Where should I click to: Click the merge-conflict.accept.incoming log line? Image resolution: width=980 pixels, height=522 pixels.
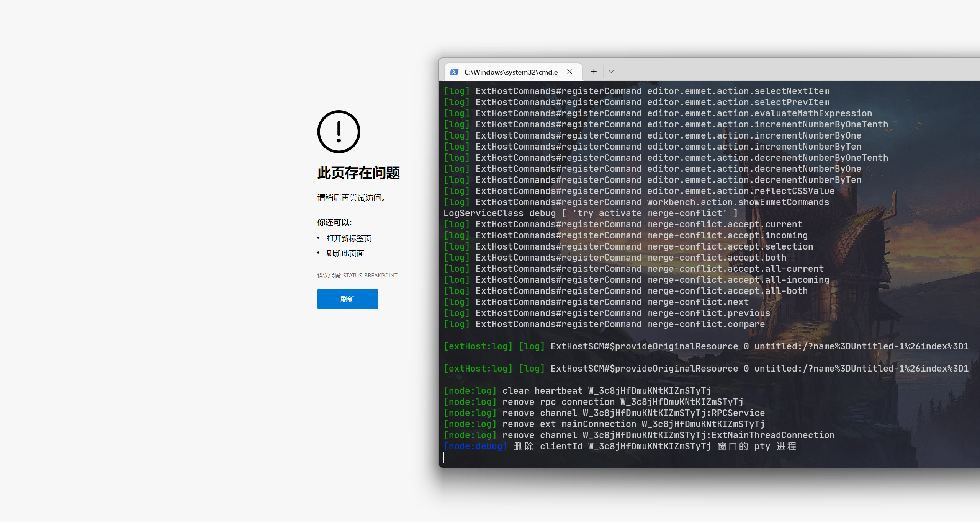click(x=625, y=235)
